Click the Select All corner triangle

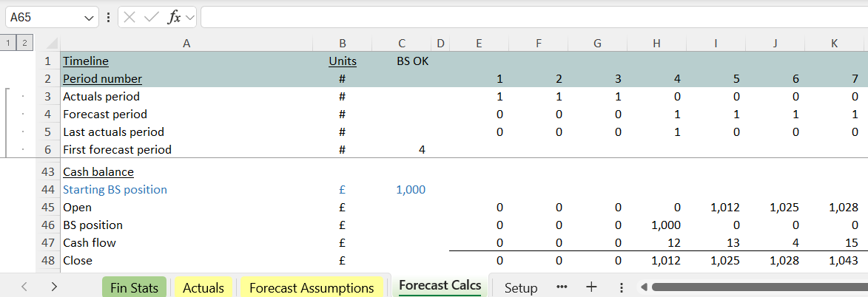(50, 44)
